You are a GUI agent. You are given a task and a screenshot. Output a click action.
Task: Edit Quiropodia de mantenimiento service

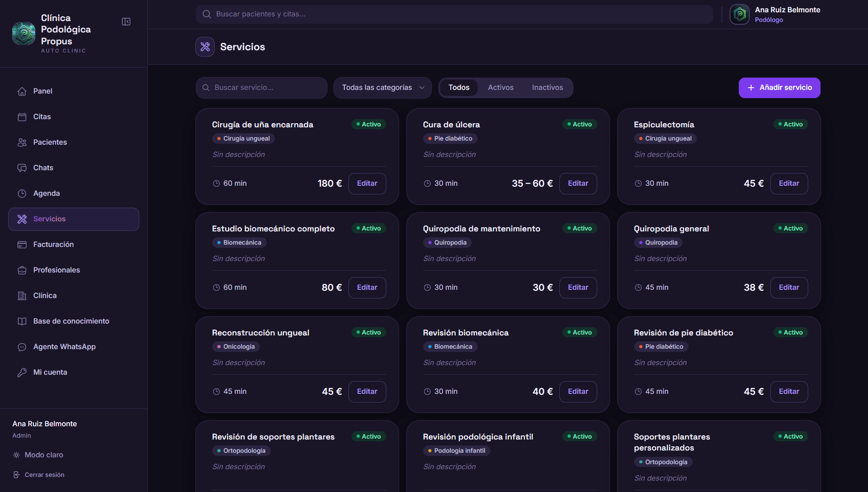point(578,288)
